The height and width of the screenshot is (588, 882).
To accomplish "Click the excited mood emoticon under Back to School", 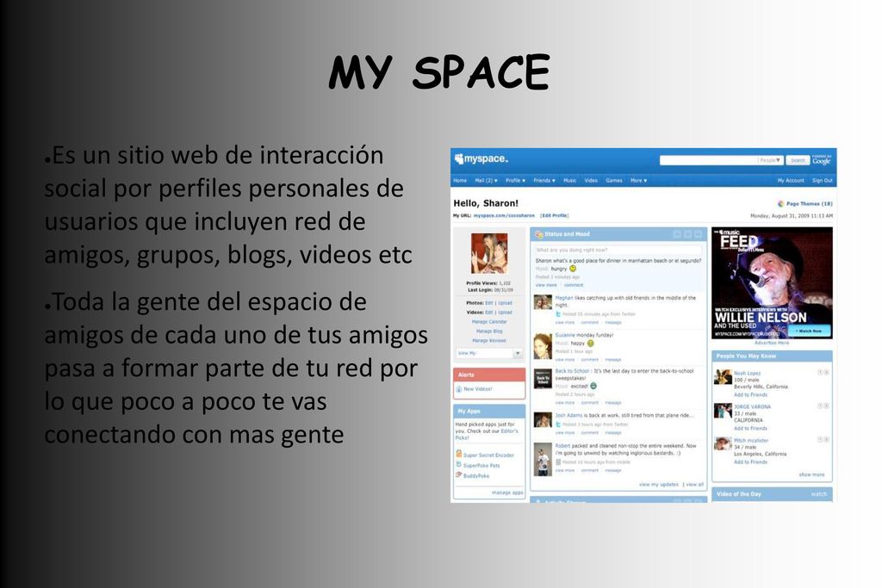I will coord(593,387).
